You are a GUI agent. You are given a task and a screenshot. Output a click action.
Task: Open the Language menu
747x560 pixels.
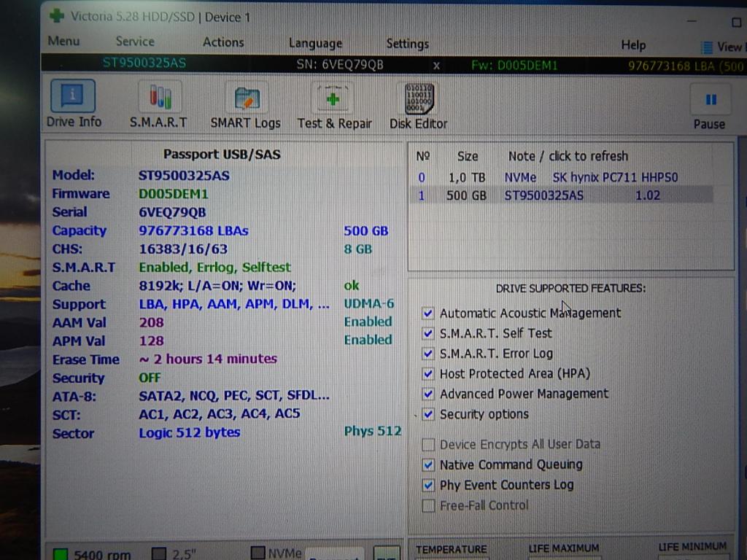pos(315,43)
